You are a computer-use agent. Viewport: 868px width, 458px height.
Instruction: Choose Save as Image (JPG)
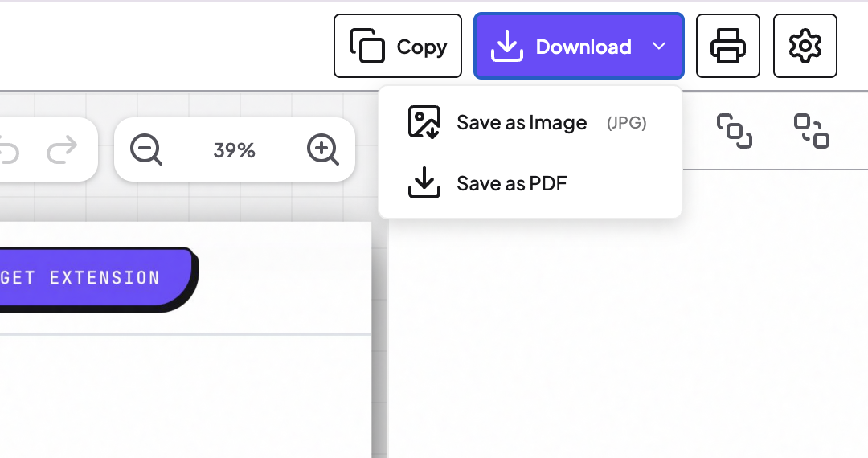[530, 122]
